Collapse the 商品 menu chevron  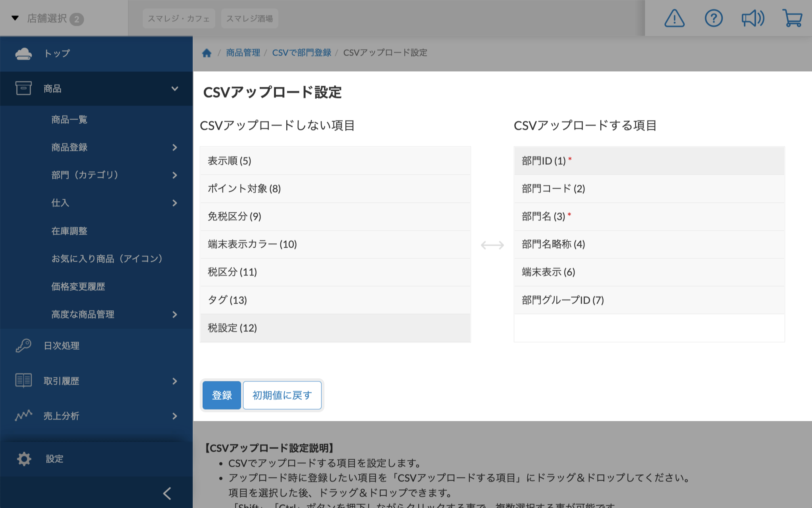pos(175,89)
